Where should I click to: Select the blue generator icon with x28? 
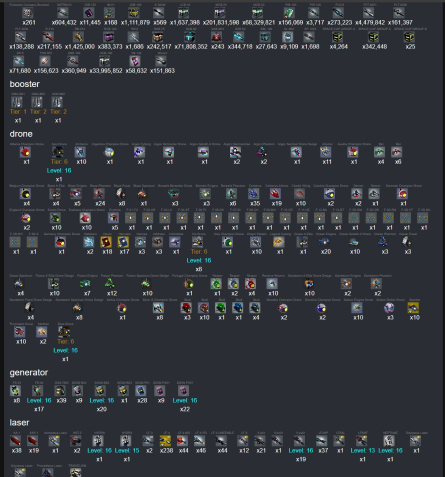point(141,391)
